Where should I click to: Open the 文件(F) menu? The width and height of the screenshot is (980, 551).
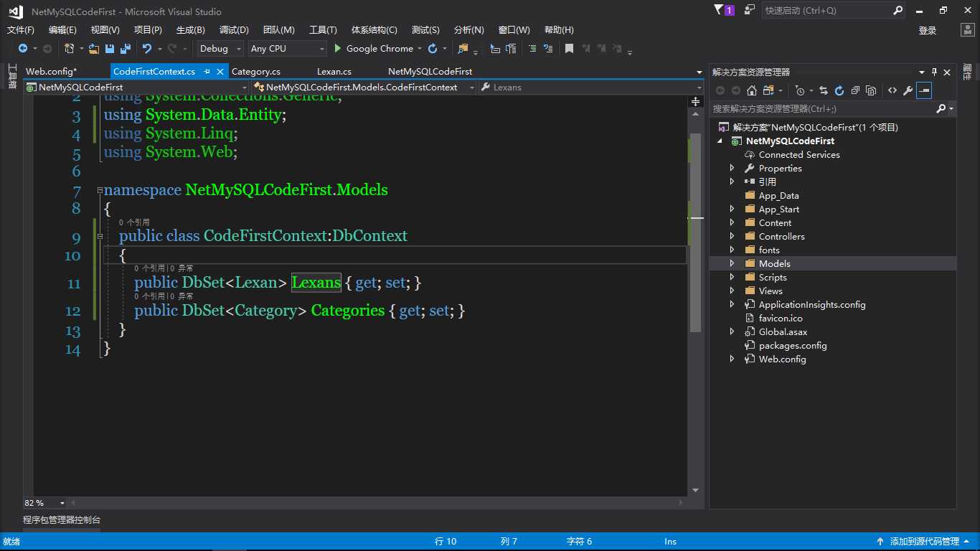21,30
